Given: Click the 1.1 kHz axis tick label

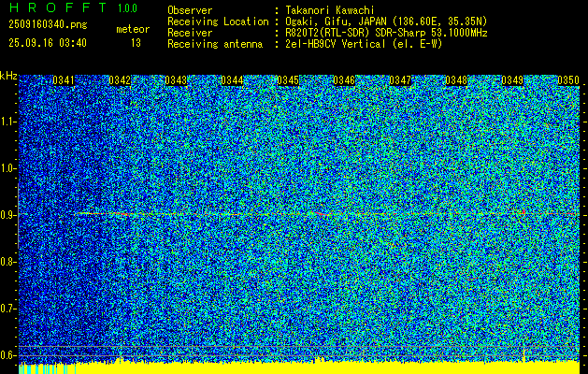Looking at the screenshot, I should click(7, 122).
